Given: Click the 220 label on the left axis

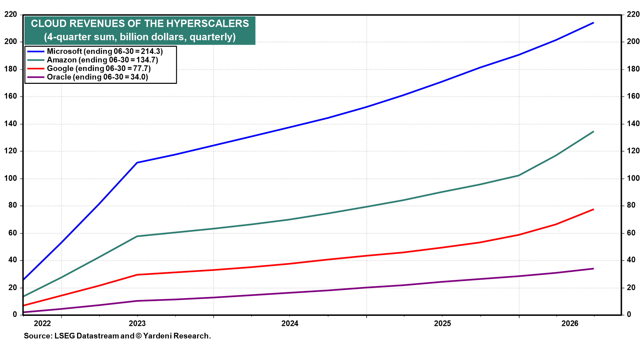Looking at the screenshot, I should pos(10,14).
